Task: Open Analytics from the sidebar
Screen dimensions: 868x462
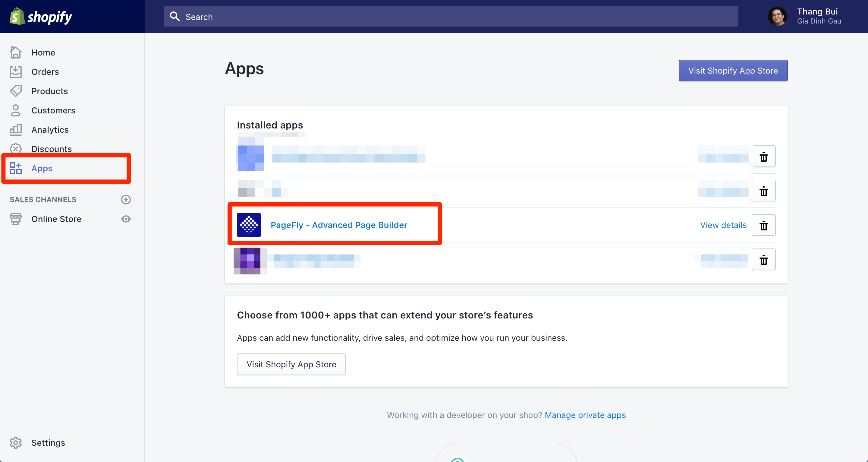Action: click(50, 129)
